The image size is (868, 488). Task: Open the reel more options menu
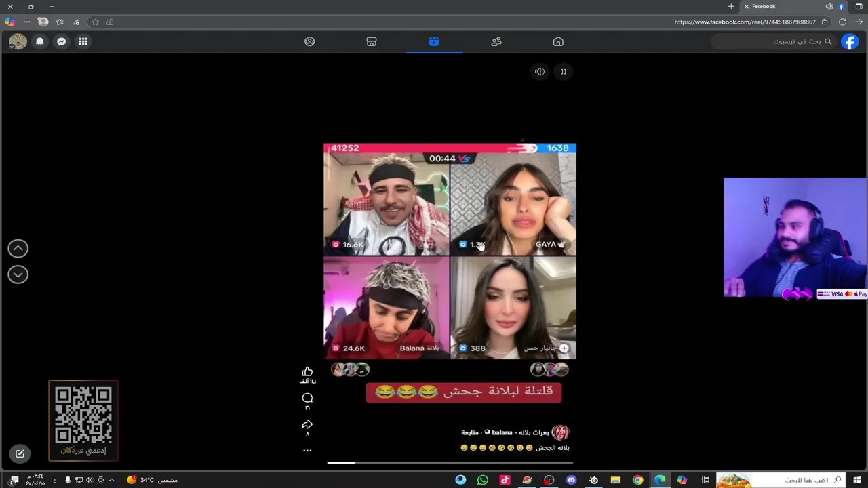(307, 450)
